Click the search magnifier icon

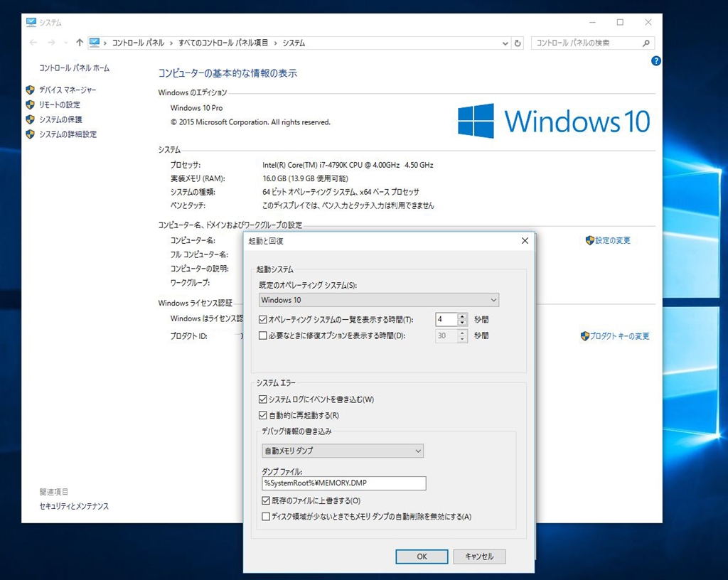coord(646,43)
